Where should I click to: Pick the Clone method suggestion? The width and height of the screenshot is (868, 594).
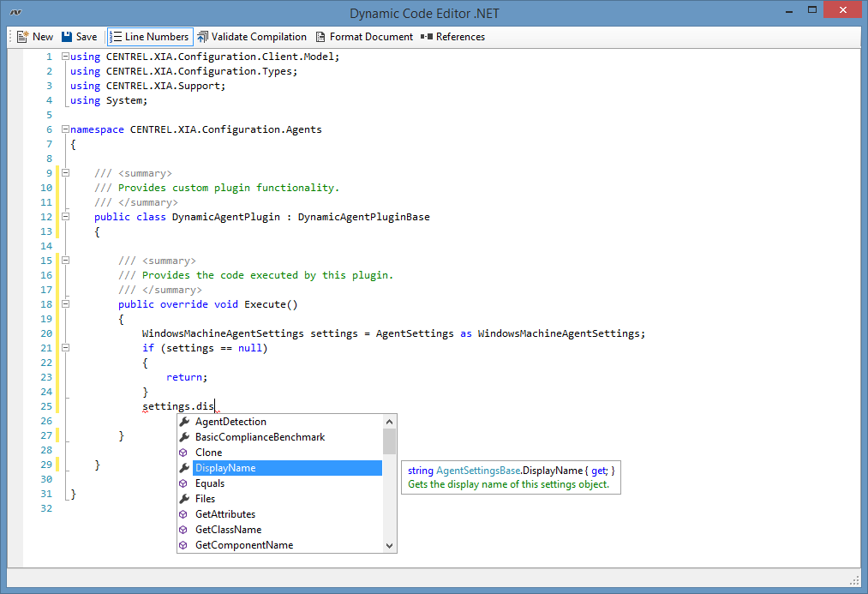pyautogui.click(x=279, y=453)
